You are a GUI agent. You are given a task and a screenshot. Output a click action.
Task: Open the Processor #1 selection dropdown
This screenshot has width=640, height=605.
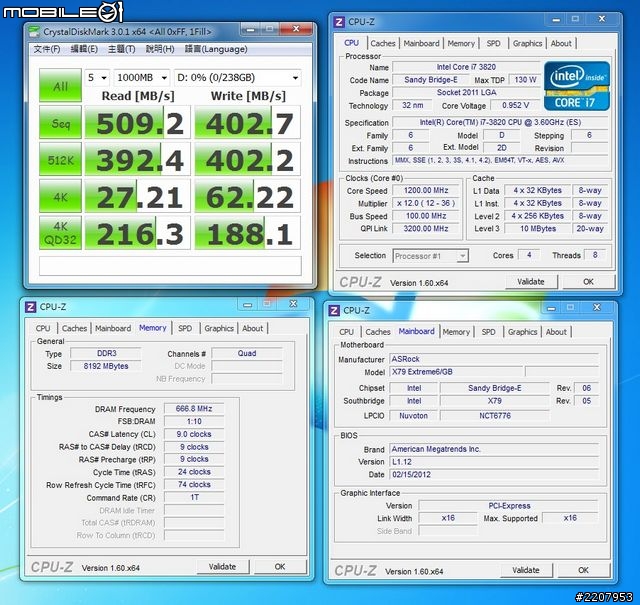[431, 256]
